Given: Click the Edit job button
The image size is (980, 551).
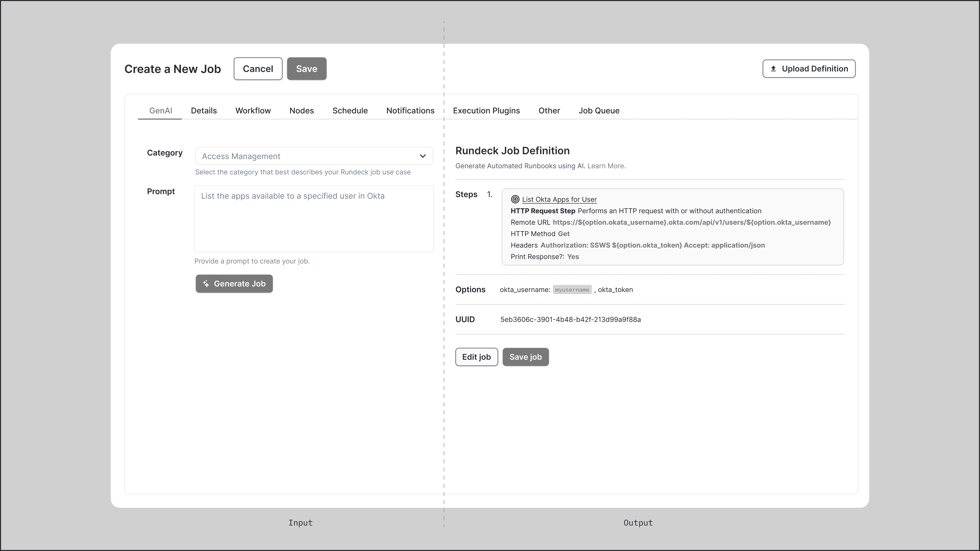Looking at the screenshot, I should [476, 357].
